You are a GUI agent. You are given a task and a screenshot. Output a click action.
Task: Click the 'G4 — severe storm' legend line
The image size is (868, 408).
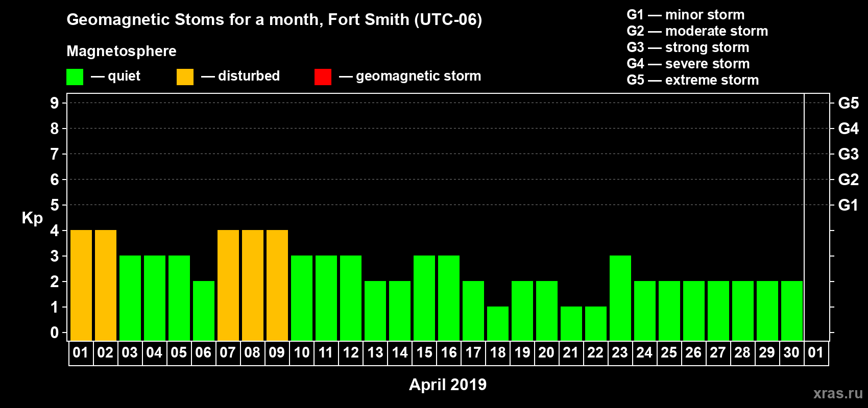click(x=688, y=64)
